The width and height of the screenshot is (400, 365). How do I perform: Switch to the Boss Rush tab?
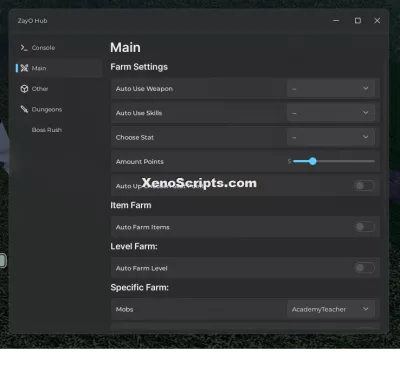[47, 130]
